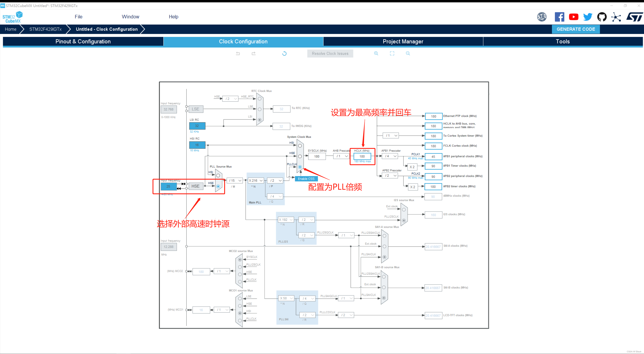Open the Clock Configuration tab

243,41
